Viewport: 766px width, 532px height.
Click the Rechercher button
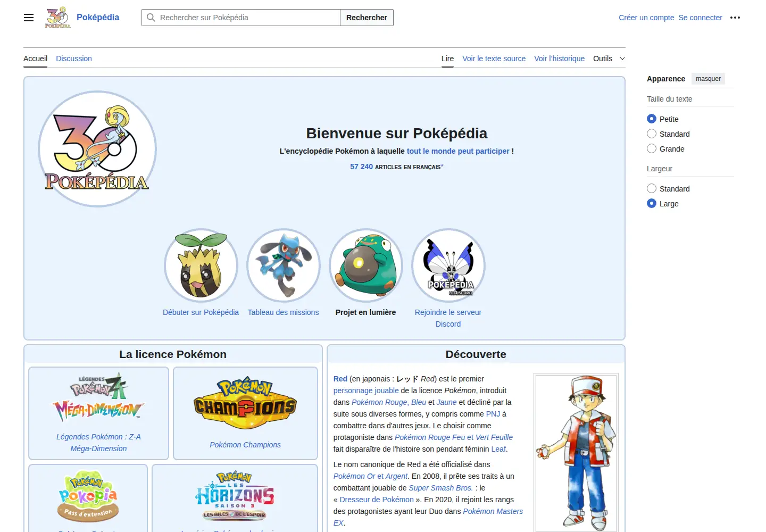367,18
